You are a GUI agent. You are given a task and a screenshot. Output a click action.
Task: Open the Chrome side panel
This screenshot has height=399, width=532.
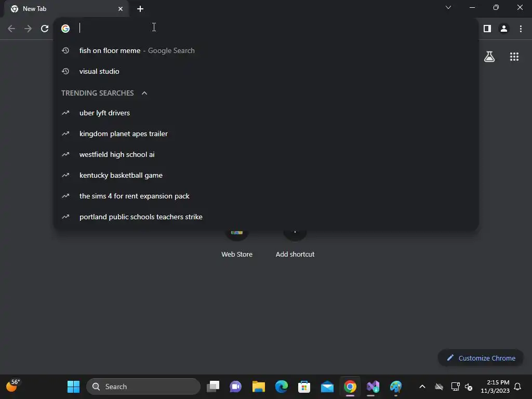click(x=487, y=29)
